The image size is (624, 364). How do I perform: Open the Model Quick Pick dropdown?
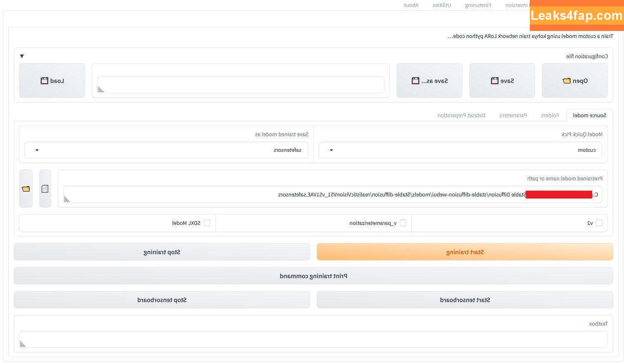tap(460, 150)
